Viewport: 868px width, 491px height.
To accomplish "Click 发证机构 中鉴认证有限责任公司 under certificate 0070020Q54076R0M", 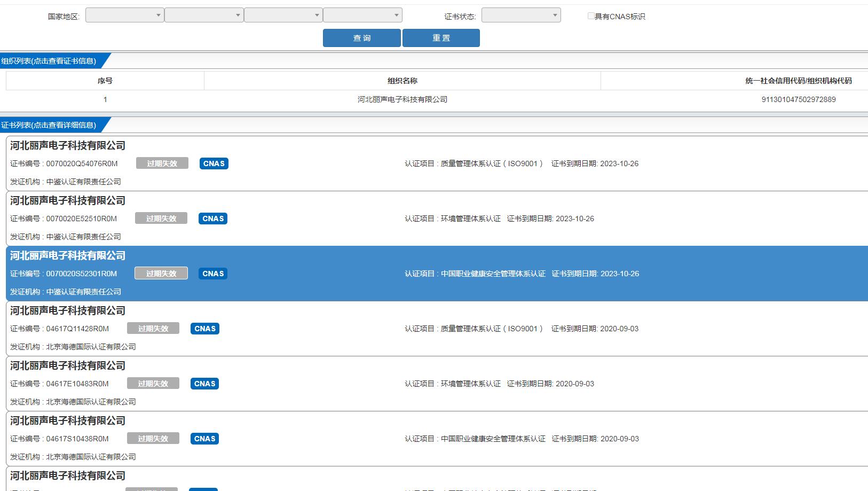I will [66, 182].
